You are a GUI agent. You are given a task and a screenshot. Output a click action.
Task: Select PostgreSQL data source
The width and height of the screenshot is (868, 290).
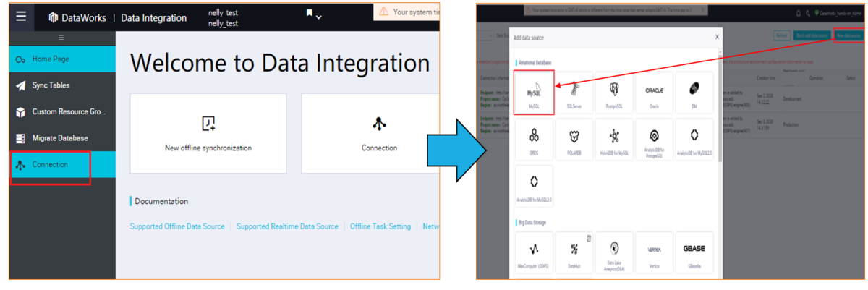tap(614, 92)
